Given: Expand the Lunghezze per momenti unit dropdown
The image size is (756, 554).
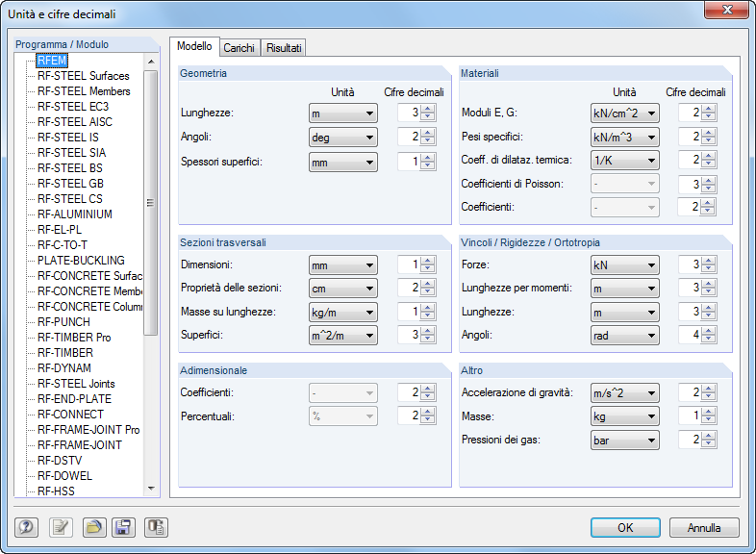Looking at the screenshot, I should click(x=625, y=289).
